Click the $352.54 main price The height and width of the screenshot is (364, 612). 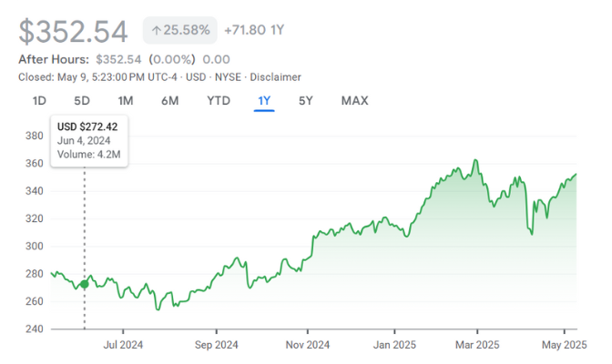click(74, 31)
